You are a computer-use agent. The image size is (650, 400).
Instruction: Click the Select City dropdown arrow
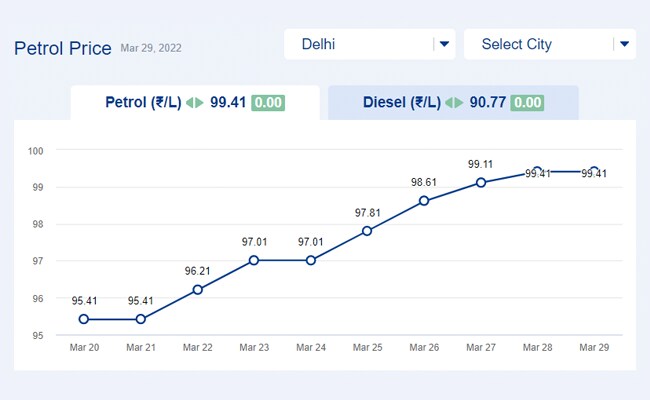625,44
